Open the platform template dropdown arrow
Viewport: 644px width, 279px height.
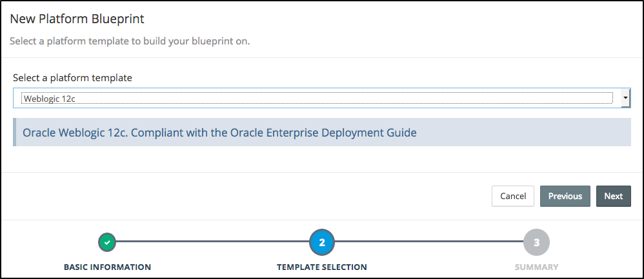coord(625,98)
